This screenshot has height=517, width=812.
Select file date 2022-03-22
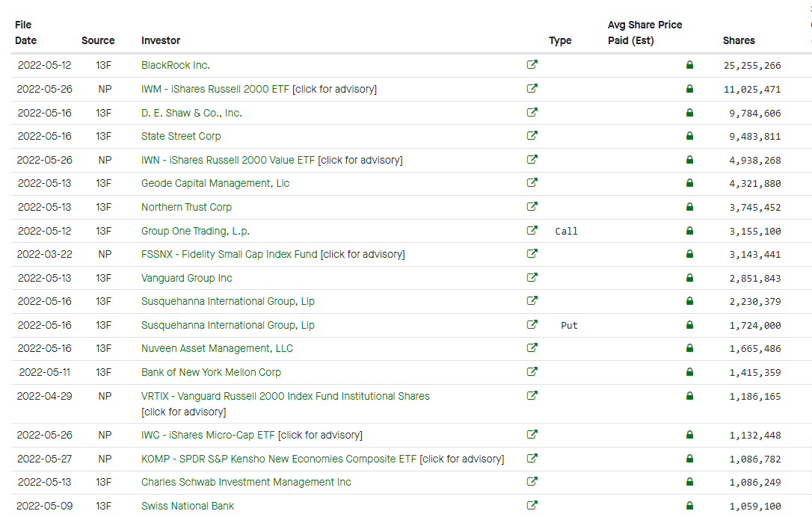click(45, 254)
